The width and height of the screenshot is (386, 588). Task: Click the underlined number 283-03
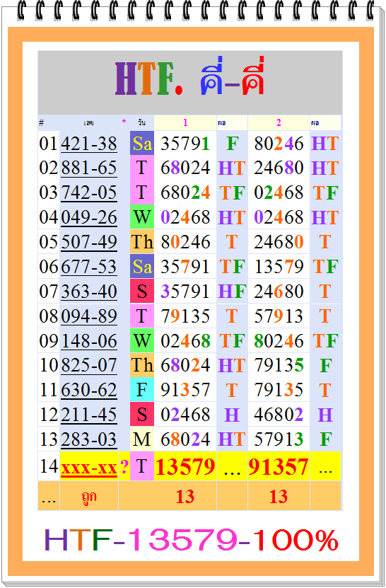[x=89, y=439]
